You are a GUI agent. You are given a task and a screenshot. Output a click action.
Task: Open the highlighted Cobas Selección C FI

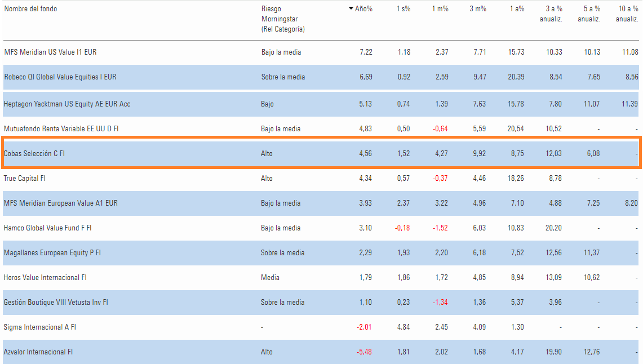[x=34, y=153]
